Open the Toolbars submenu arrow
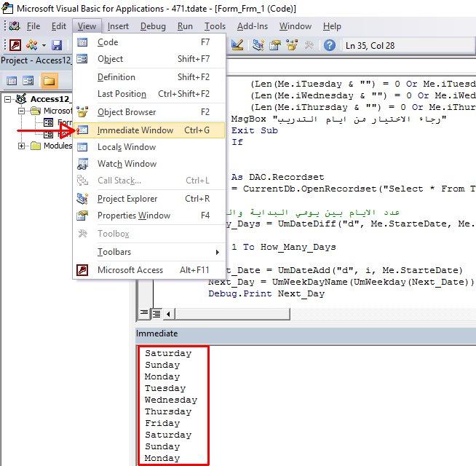This screenshot has width=476, height=466. click(x=218, y=252)
